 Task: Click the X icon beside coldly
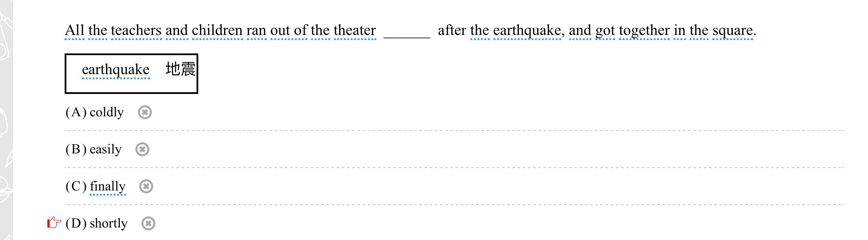click(145, 112)
